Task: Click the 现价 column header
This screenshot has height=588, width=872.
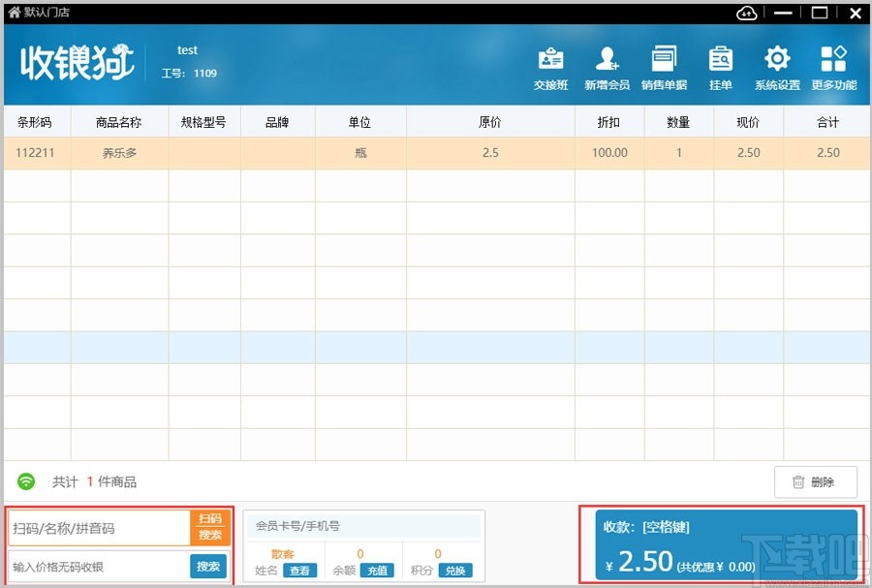Action: pos(748,122)
